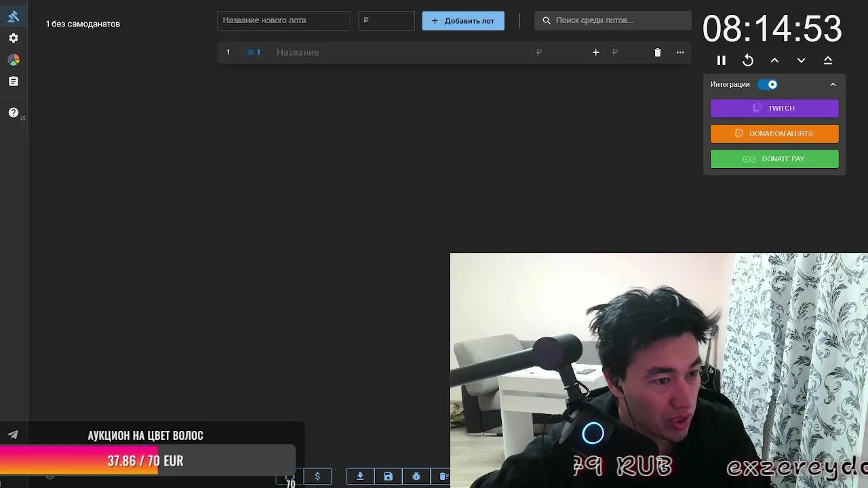Image resolution: width=868 pixels, height=488 pixels.
Task: Connect the Donation Alerts integration
Action: (774, 134)
